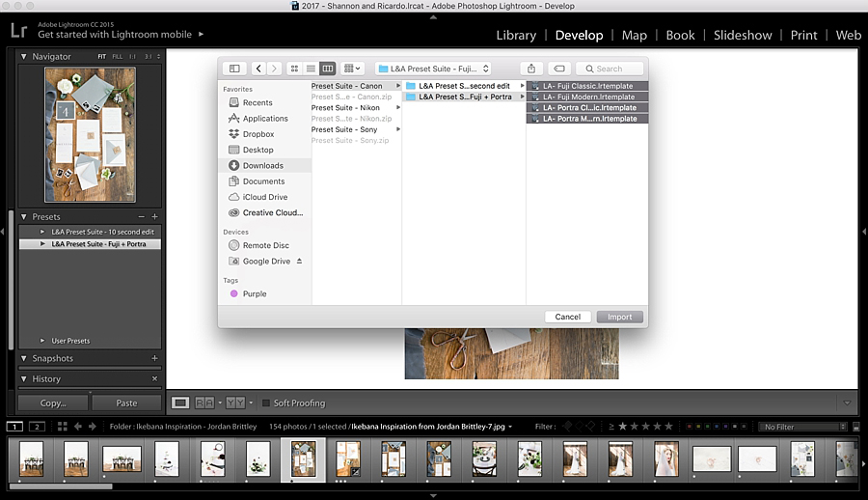Select Preset Suite - Sony folder
Viewport: 868px width, 500px height.
point(356,129)
